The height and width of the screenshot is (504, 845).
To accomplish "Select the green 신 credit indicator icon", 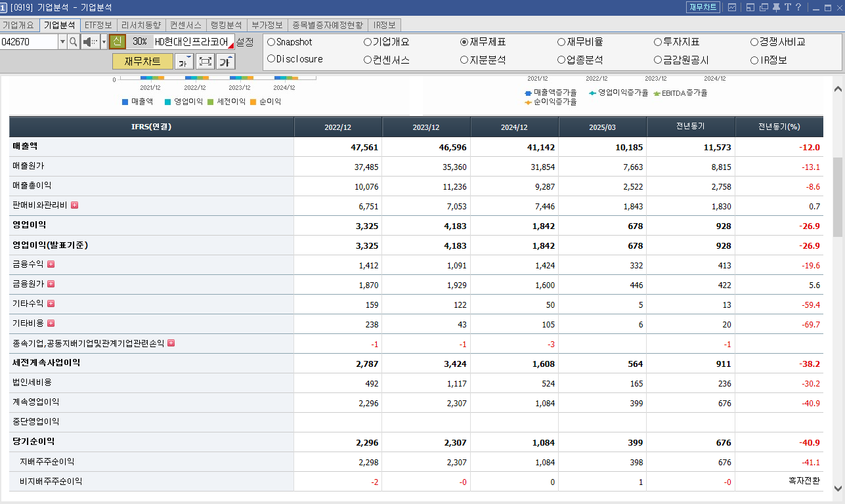I will 117,41.
